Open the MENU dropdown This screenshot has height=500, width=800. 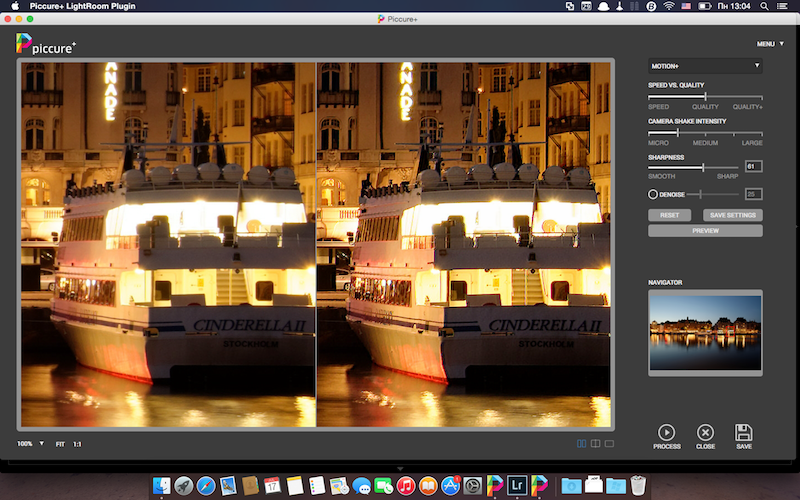coord(767,44)
